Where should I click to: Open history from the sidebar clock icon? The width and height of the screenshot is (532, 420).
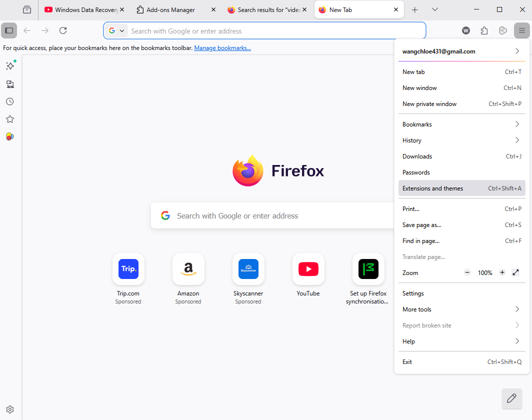(10, 101)
